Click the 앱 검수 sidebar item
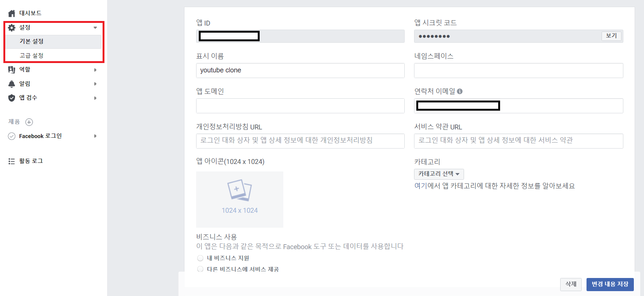Screen dimensions: 644x296 pos(28,98)
